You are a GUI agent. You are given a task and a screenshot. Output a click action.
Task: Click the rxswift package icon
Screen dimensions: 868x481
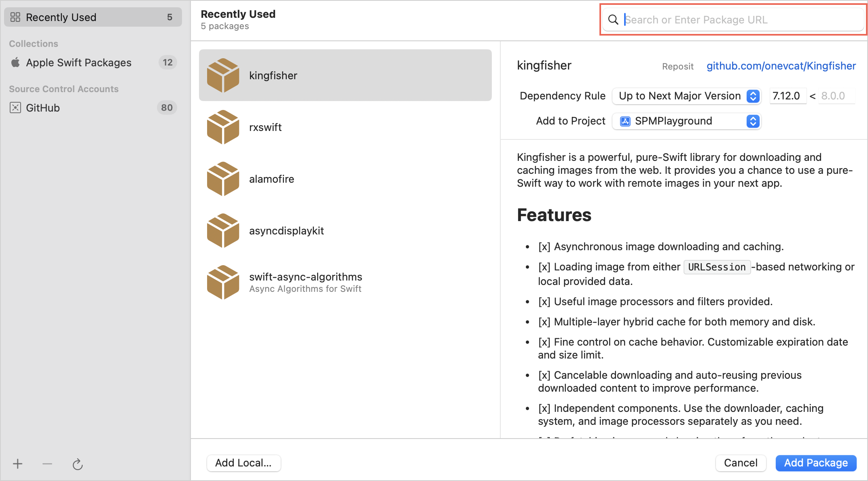coord(223,127)
